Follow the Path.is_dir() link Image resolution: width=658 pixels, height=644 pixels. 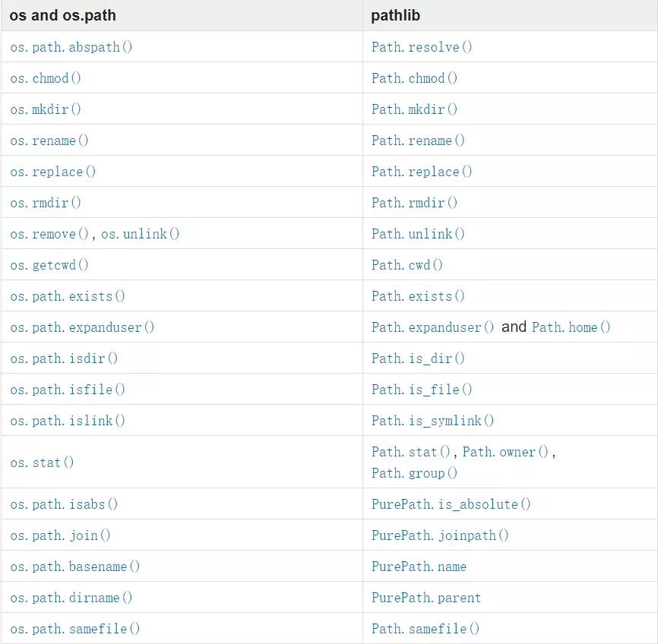click(418, 358)
